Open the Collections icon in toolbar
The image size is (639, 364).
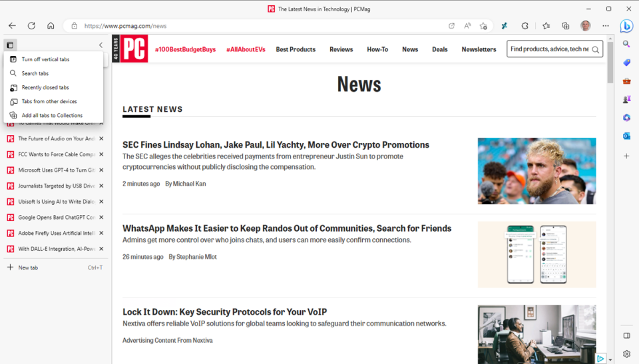[x=565, y=26]
